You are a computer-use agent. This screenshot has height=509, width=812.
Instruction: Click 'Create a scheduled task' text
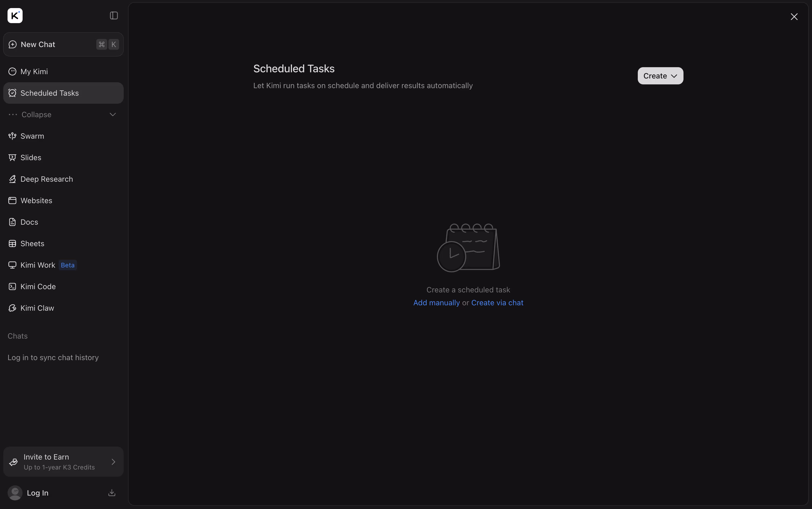tap(468, 290)
